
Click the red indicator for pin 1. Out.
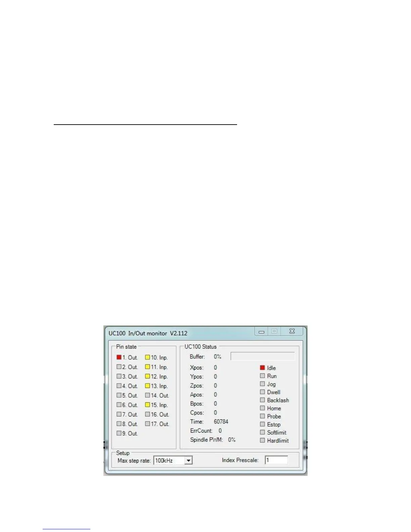pyautogui.click(x=119, y=357)
